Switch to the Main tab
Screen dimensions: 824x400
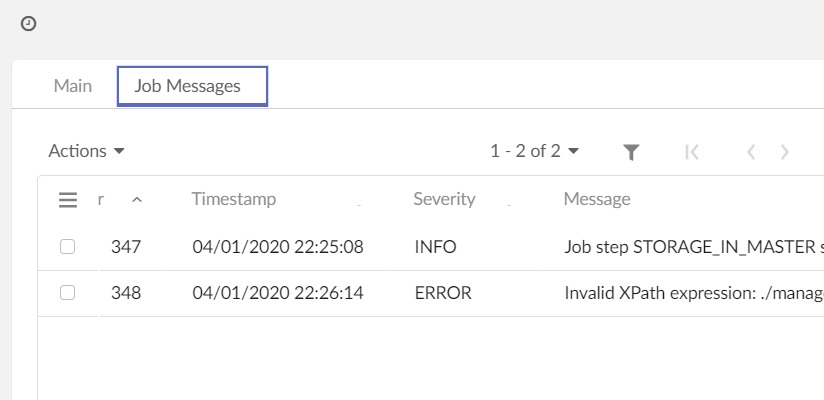[73, 86]
